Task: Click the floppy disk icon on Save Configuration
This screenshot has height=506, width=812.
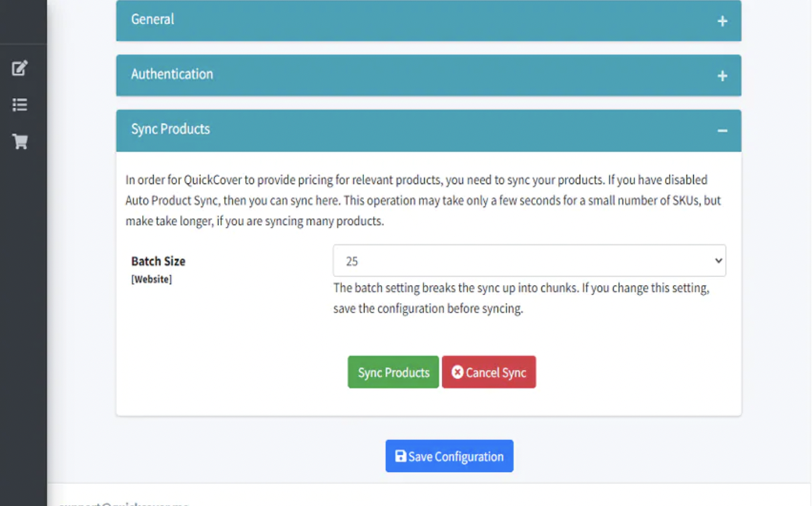Action: tap(401, 456)
